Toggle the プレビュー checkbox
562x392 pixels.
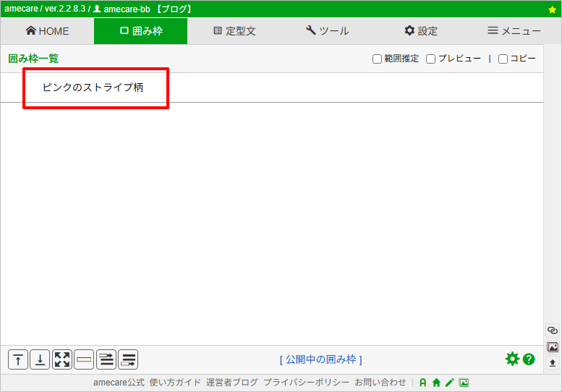click(430, 59)
